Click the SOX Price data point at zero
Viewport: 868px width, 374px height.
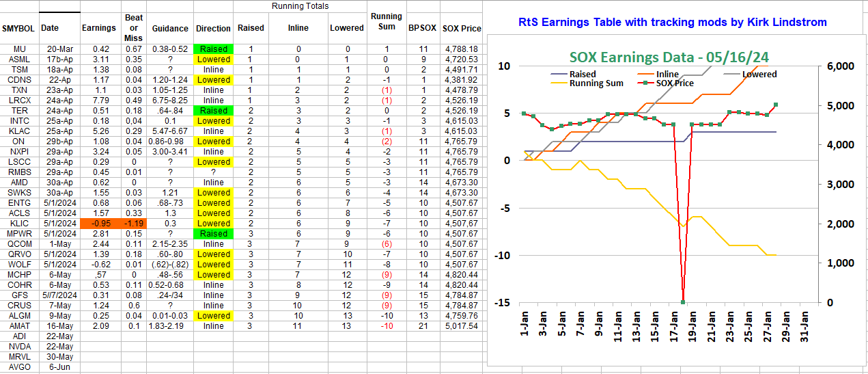[684, 302]
